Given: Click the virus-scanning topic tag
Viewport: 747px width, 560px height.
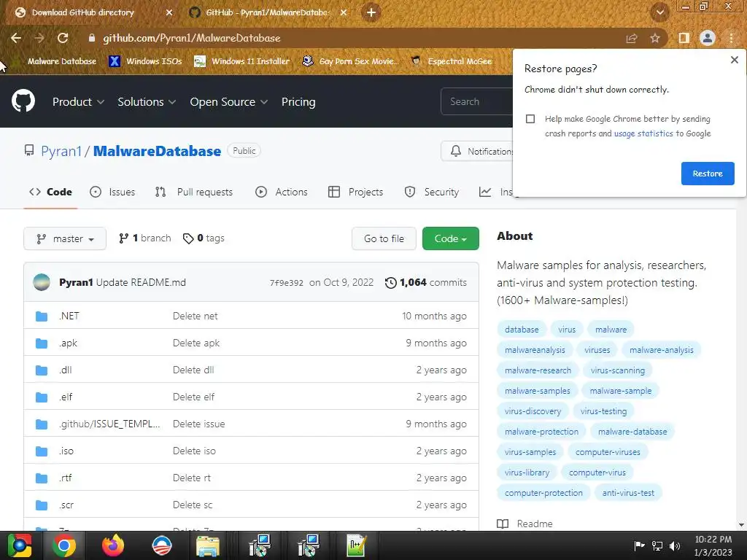Looking at the screenshot, I should tap(617, 370).
